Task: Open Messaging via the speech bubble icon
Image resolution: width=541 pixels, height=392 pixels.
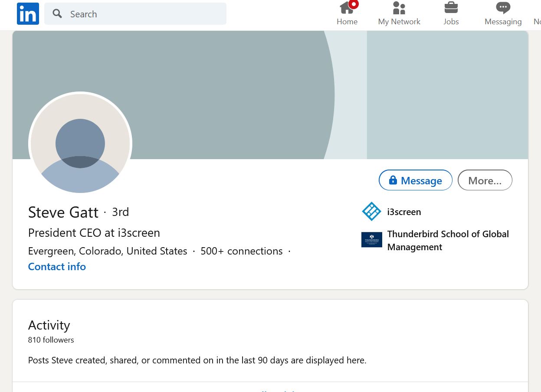Action: (503, 8)
